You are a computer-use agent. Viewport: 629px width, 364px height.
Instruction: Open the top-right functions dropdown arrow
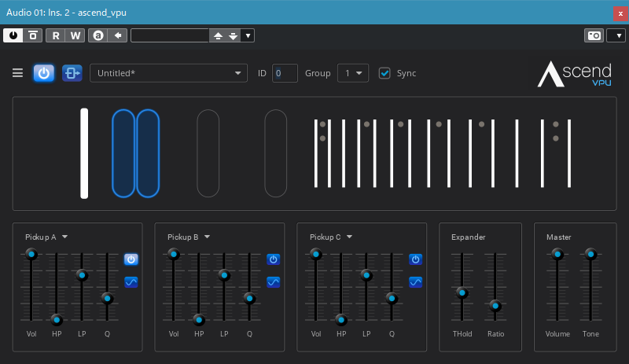click(616, 35)
